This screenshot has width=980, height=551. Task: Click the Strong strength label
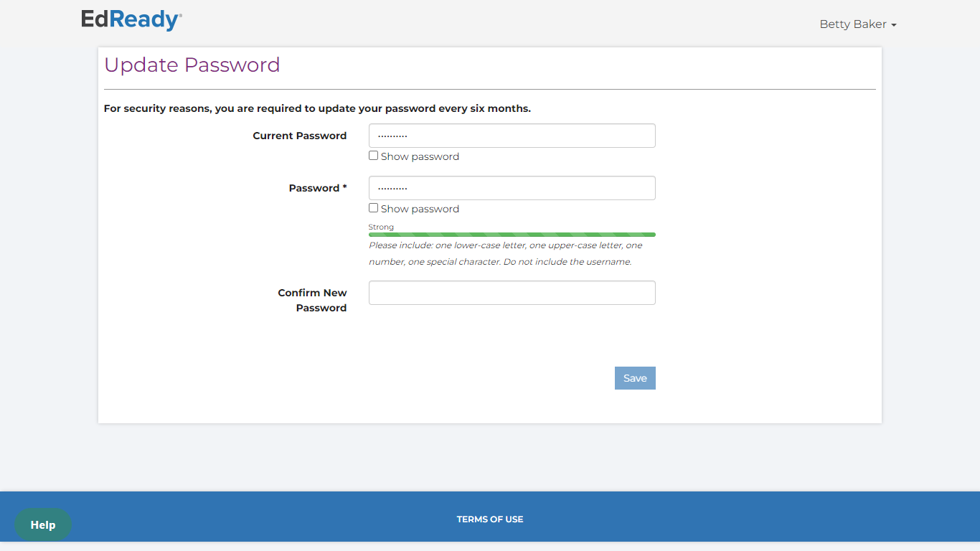coord(381,227)
